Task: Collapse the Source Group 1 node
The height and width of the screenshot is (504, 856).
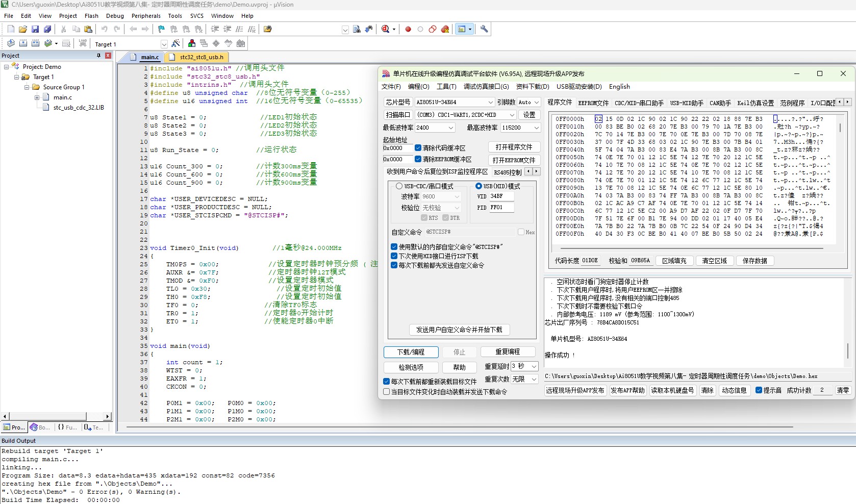Action: pos(27,87)
